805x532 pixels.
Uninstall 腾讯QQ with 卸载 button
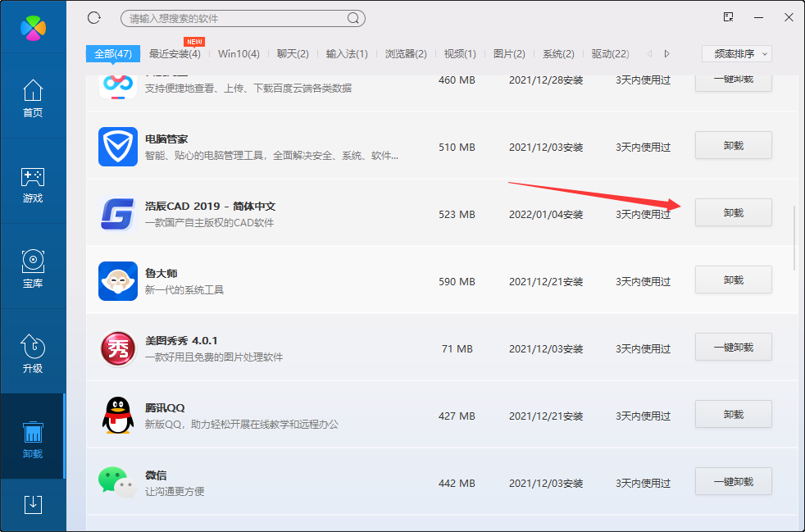734,415
